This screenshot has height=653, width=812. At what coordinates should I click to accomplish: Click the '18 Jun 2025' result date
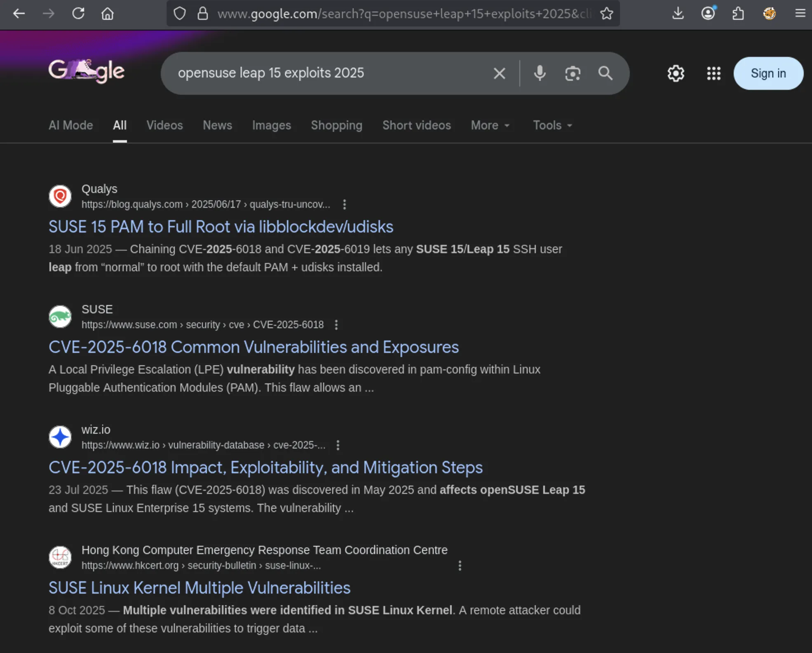coord(80,249)
